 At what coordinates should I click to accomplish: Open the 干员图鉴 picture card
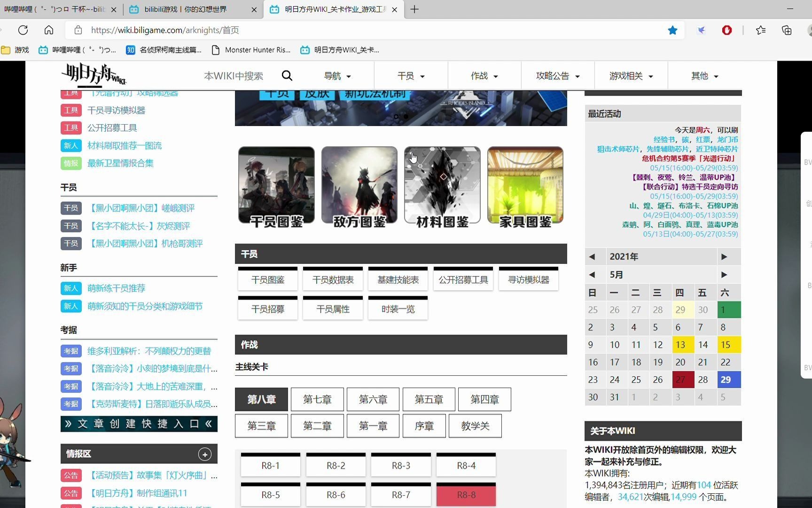coord(276,187)
